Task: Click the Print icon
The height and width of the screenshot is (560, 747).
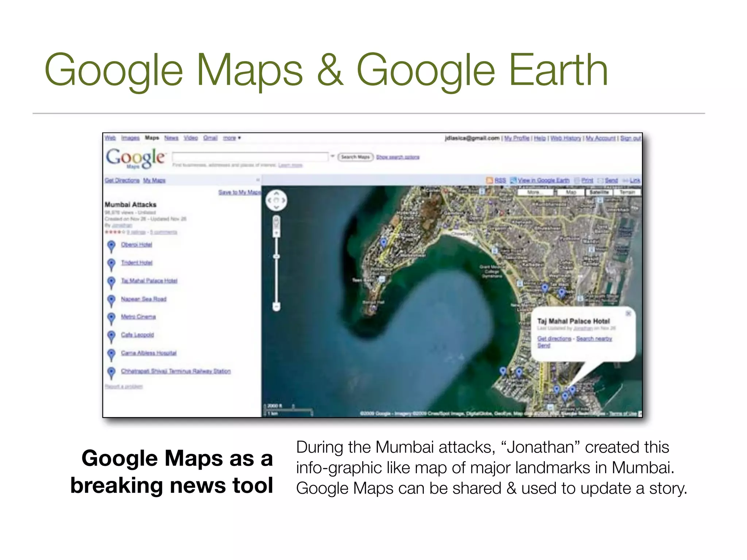Action: (x=577, y=180)
